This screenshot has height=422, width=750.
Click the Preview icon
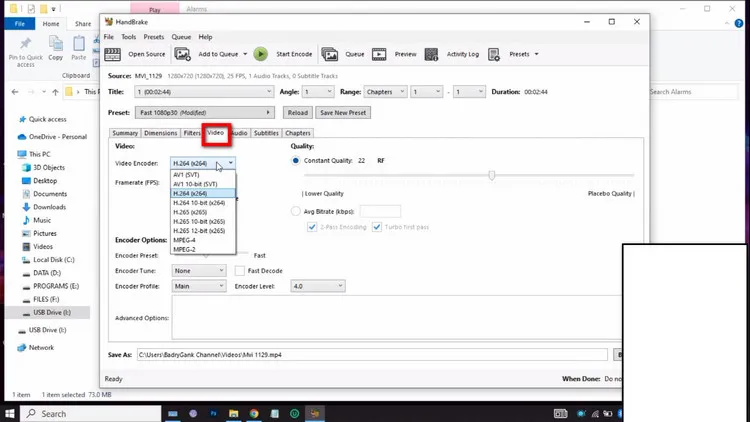click(x=379, y=55)
